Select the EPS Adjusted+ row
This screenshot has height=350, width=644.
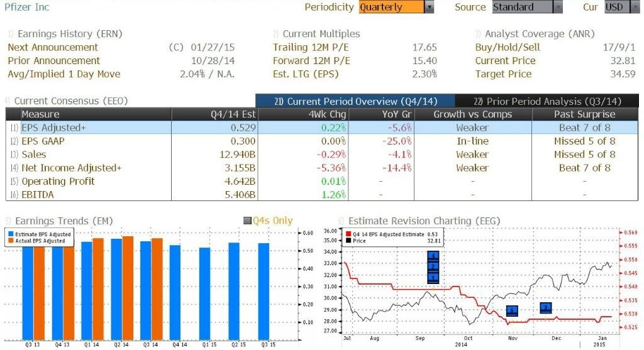(322, 128)
